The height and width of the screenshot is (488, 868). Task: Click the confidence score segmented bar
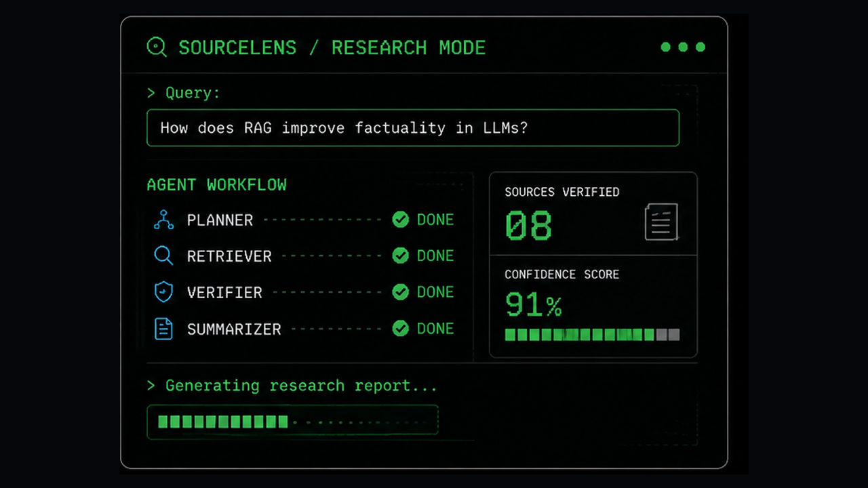click(592, 334)
